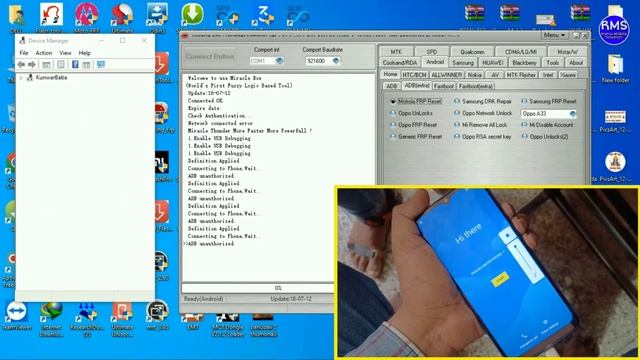Open the Comport Baudrate 921600 dropdown
Image resolution: width=640 pixels, height=360 pixels.
point(336,61)
